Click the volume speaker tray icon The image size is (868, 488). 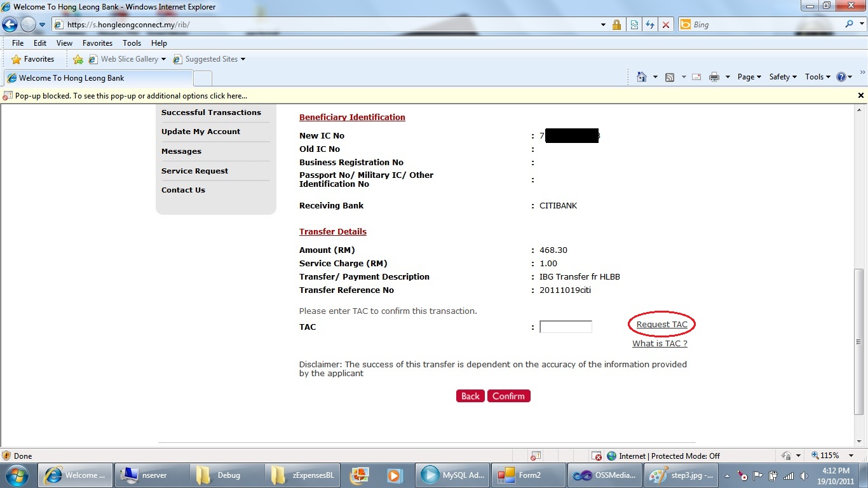(x=804, y=475)
